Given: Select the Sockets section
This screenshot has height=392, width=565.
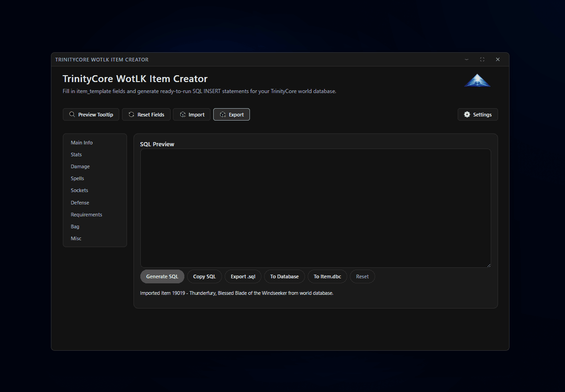Looking at the screenshot, I should click(79, 190).
